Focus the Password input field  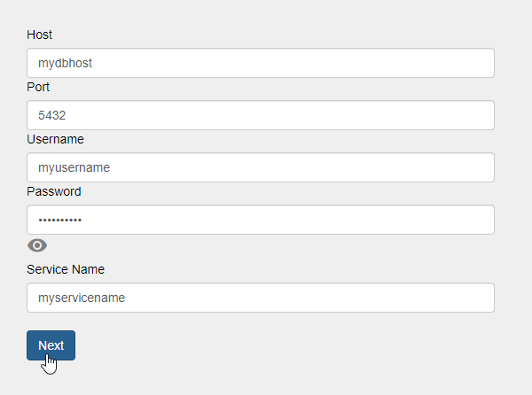[x=260, y=220]
